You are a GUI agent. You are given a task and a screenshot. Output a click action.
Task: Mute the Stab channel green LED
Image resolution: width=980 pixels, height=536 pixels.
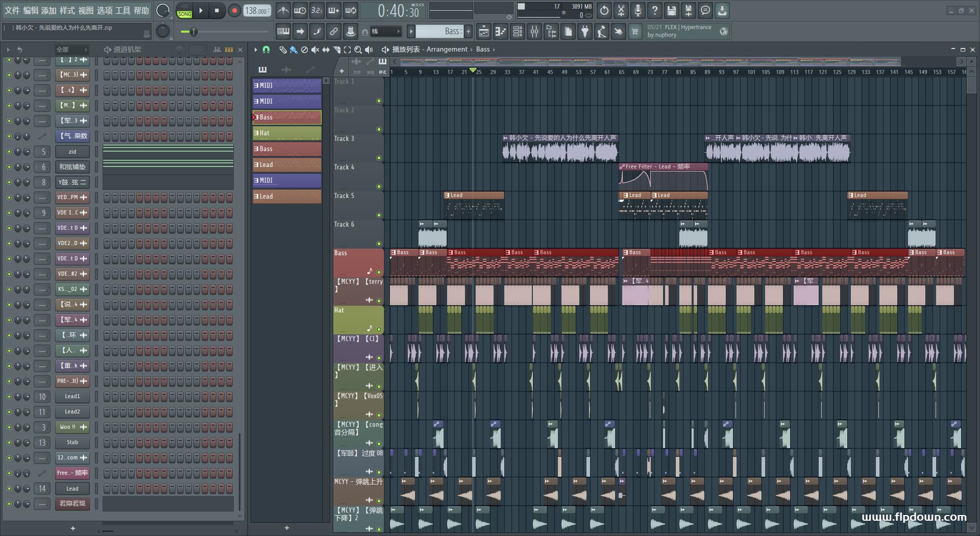[9, 443]
